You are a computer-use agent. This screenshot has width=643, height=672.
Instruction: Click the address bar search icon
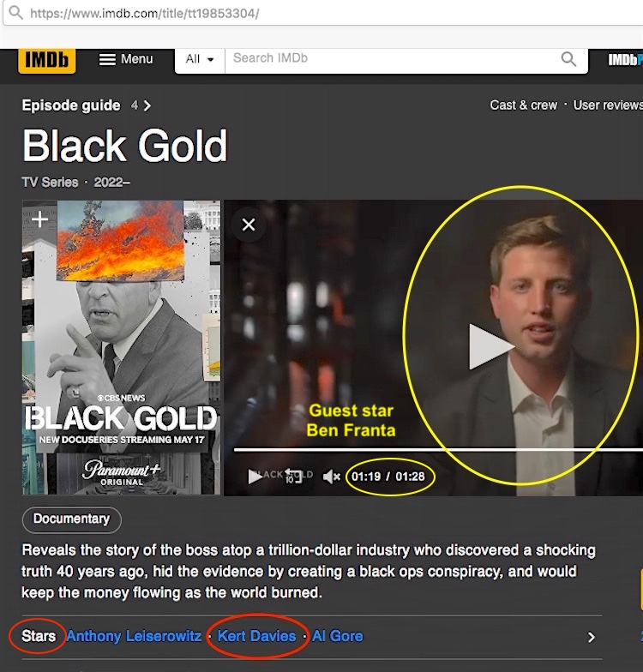[15, 14]
